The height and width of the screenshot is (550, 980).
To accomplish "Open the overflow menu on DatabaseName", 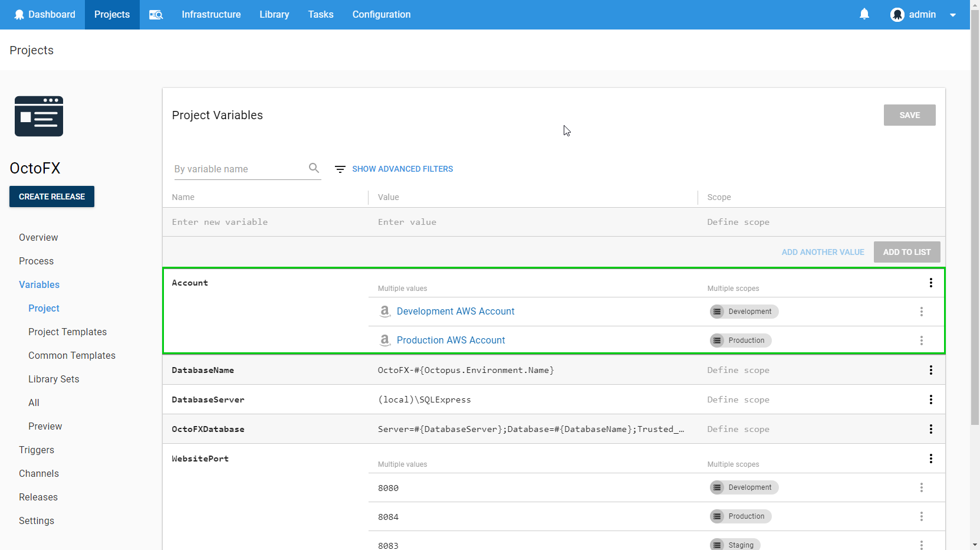I will [x=931, y=370].
